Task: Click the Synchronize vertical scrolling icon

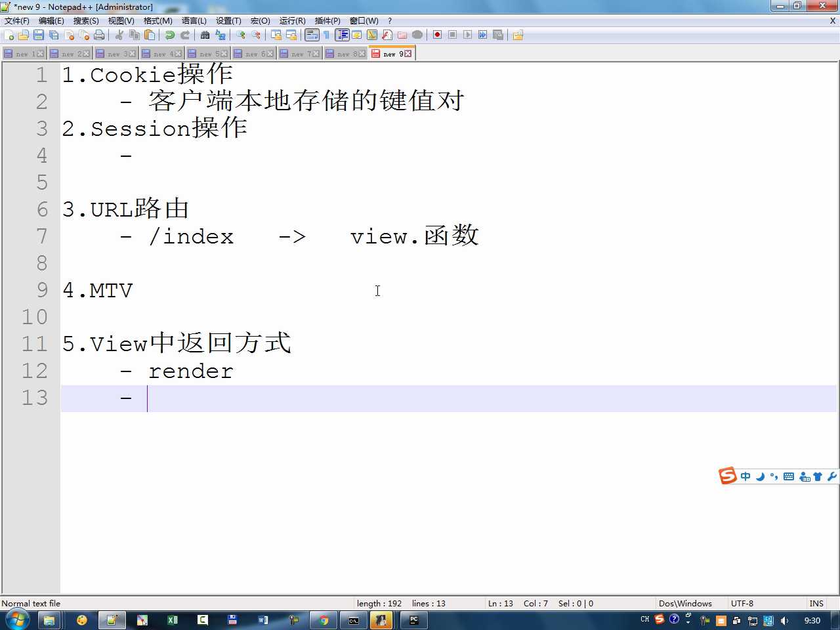Action: tap(276, 35)
